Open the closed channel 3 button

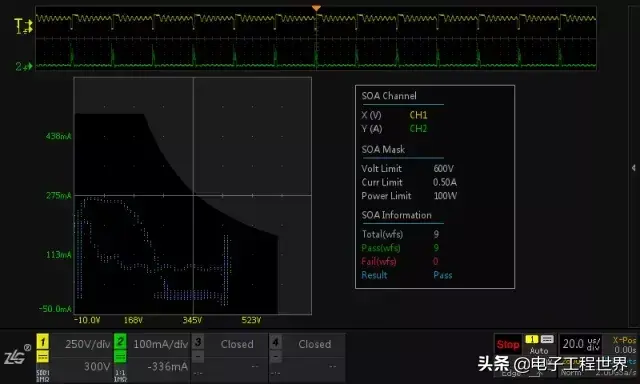[x=198, y=342]
